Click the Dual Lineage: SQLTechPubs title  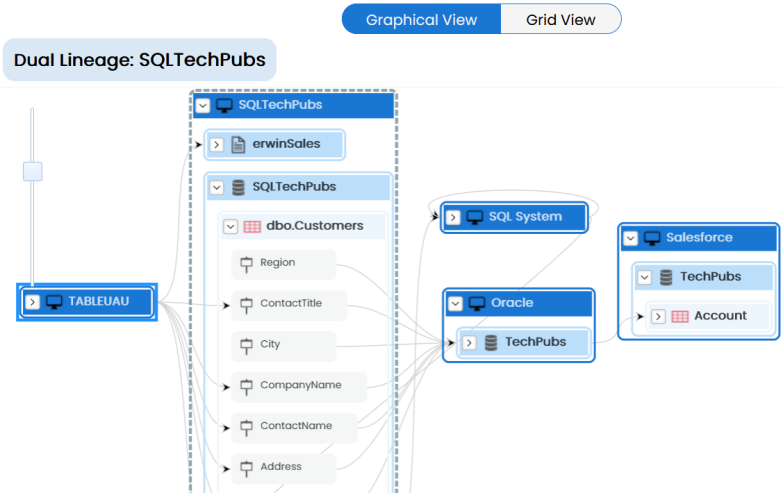pyautogui.click(x=139, y=60)
